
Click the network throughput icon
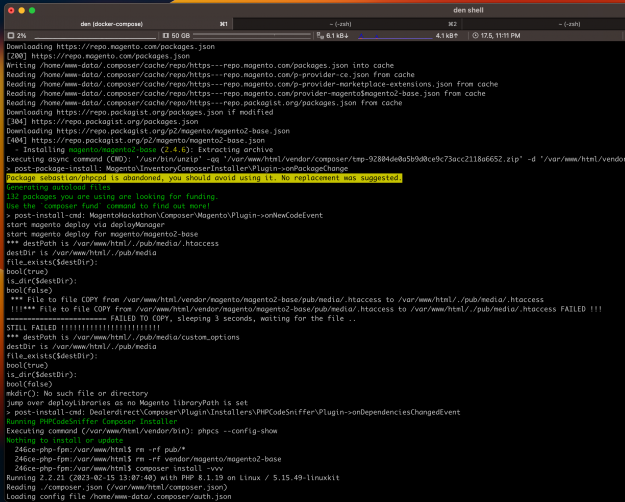click(x=322, y=35)
